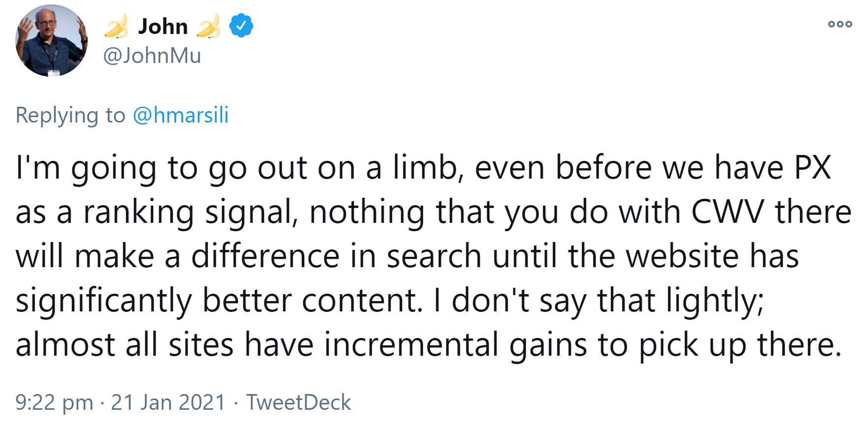868x428 pixels.
Task: Open the three-dot more options menu
Action: pos(839,24)
